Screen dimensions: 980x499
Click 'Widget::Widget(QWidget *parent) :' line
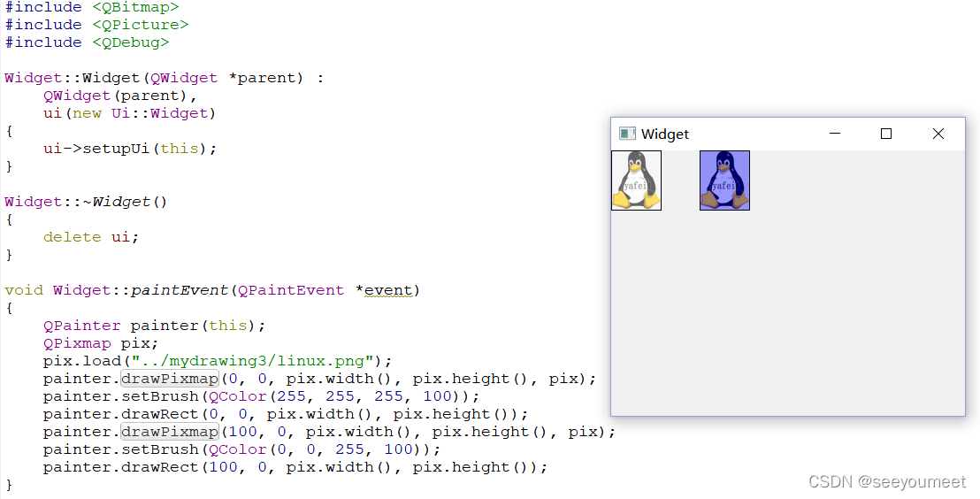click(x=165, y=78)
